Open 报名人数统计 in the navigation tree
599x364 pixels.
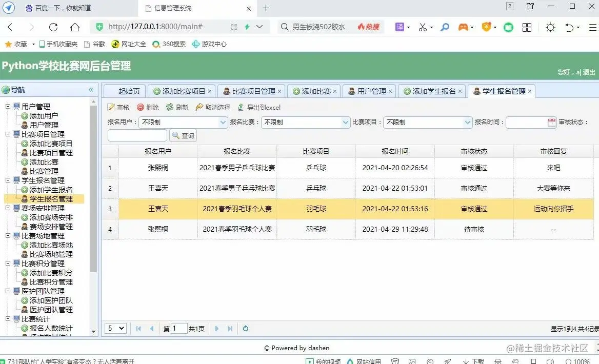point(51,328)
